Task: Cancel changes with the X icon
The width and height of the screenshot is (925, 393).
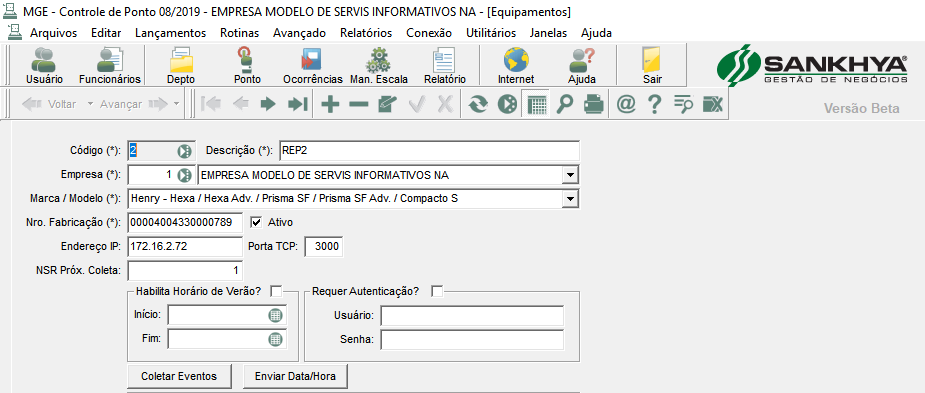Action: pos(445,104)
